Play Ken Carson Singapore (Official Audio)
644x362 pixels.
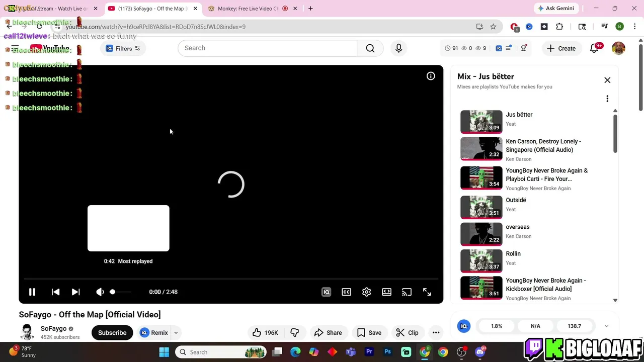pos(533,149)
